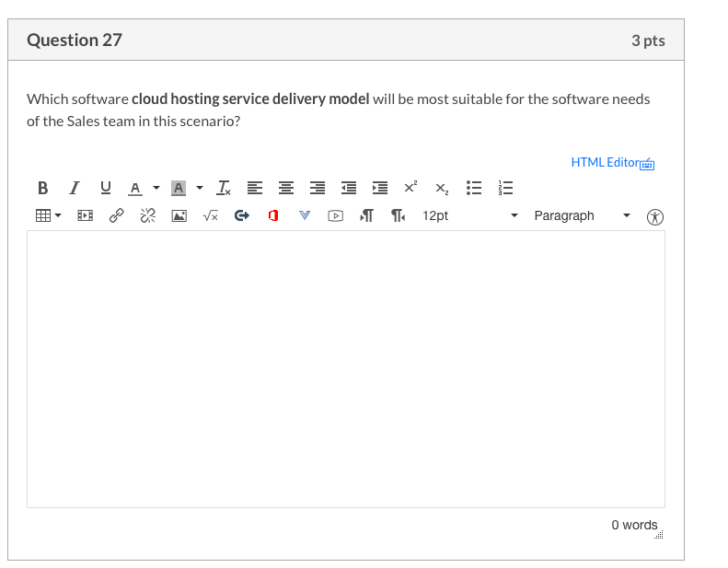Click the keyboard shortcuts icon
Screen dimensions: 728x568
tap(647, 164)
